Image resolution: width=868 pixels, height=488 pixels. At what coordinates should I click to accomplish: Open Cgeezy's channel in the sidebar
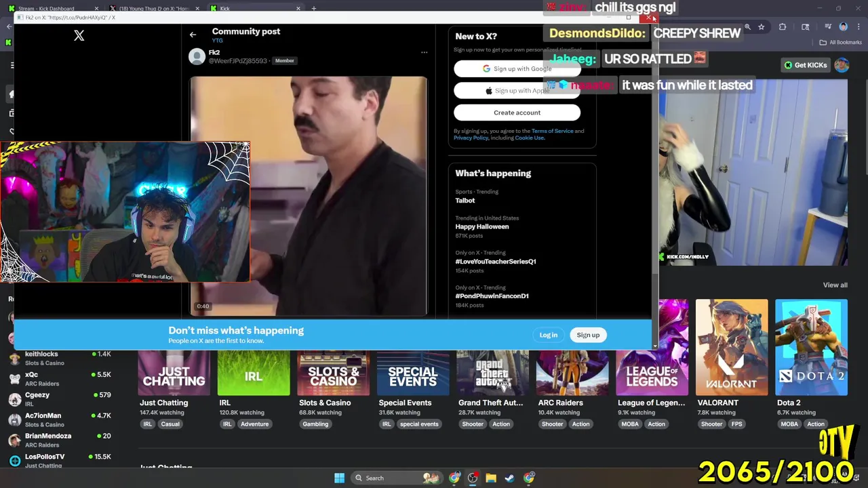click(x=60, y=399)
